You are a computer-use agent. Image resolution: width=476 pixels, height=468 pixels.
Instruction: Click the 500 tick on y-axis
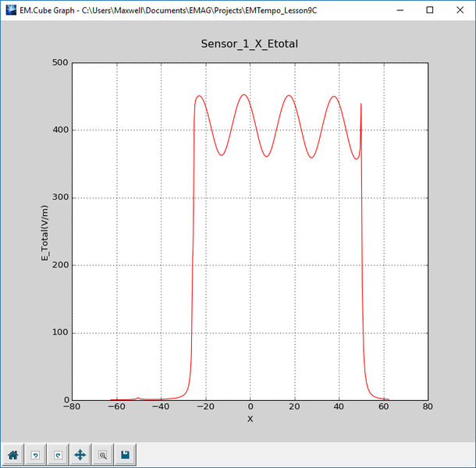pos(59,63)
